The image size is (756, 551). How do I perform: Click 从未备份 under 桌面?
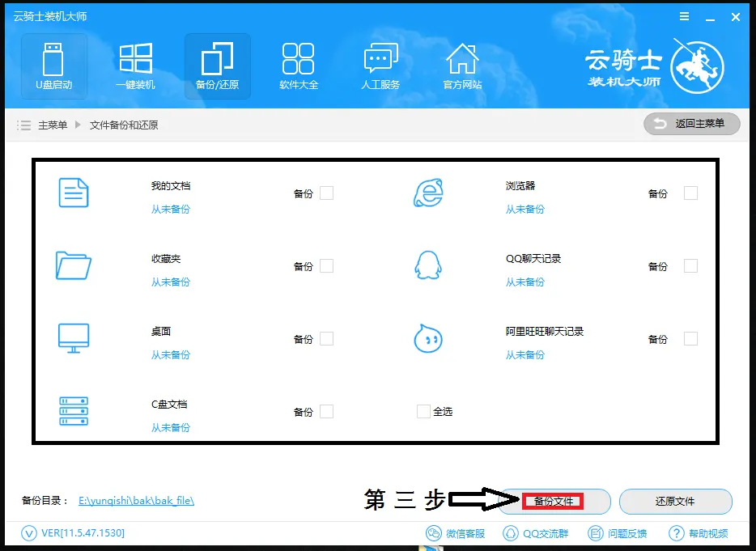click(x=171, y=355)
